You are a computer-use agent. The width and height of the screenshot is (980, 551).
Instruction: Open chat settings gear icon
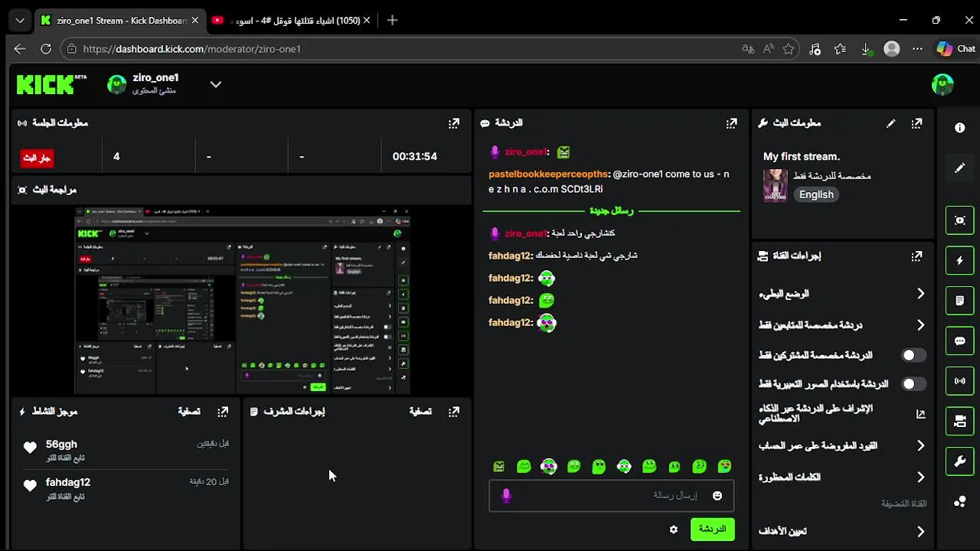[674, 530]
